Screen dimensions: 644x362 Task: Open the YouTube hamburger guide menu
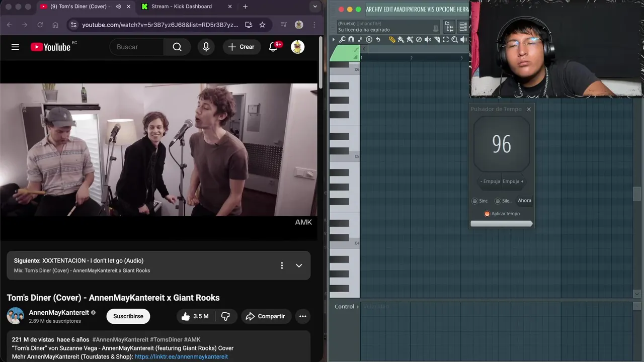click(x=16, y=47)
